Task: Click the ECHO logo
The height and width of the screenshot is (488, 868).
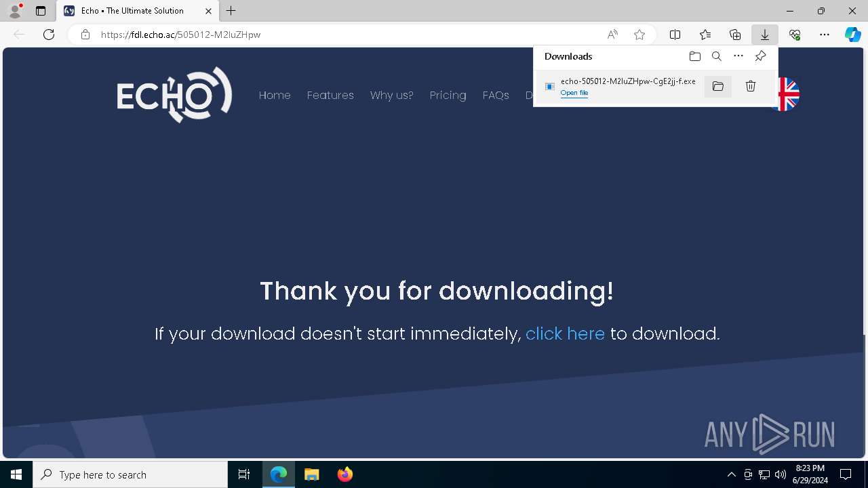Action: [x=174, y=95]
